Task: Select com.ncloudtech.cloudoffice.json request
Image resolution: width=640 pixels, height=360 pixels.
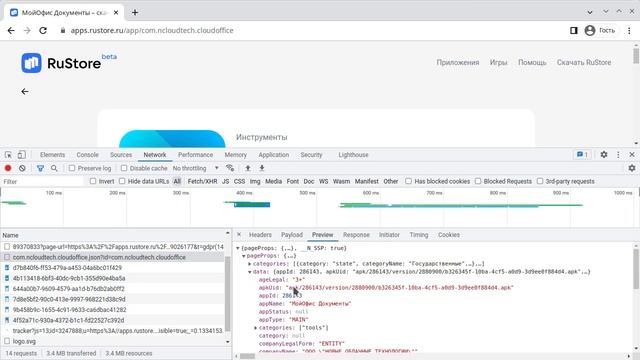Action: pos(99,257)
